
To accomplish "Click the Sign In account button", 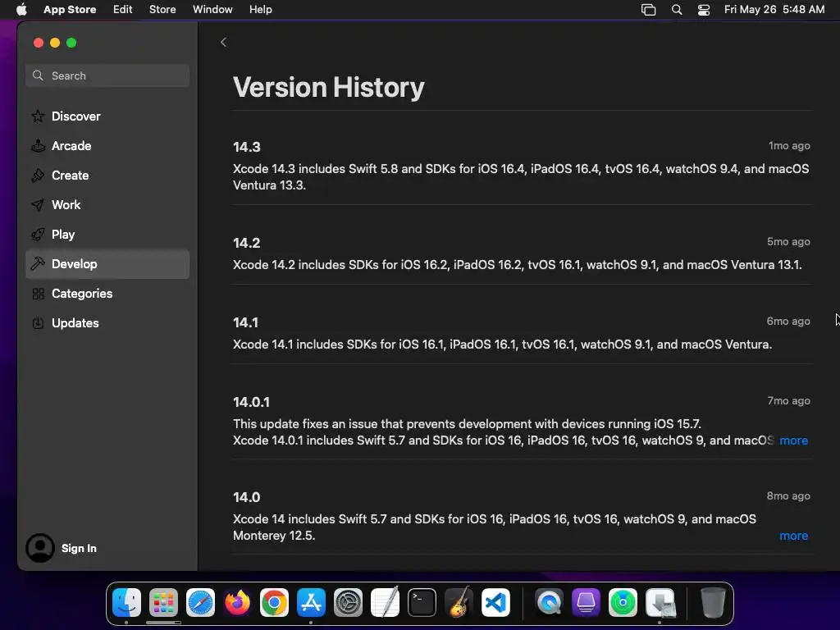I will click(62, 548).
